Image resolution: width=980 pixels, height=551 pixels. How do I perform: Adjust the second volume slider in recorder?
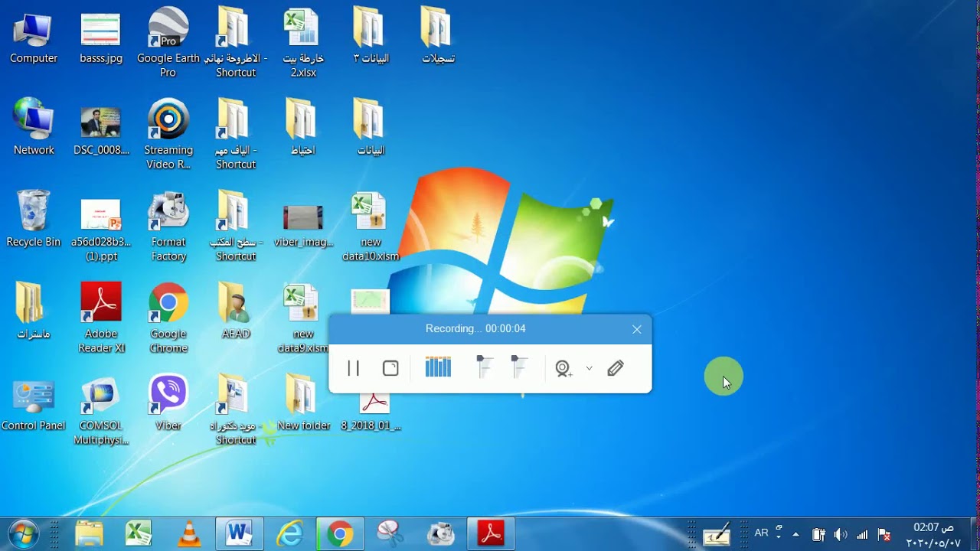click(x=519, y=367)
